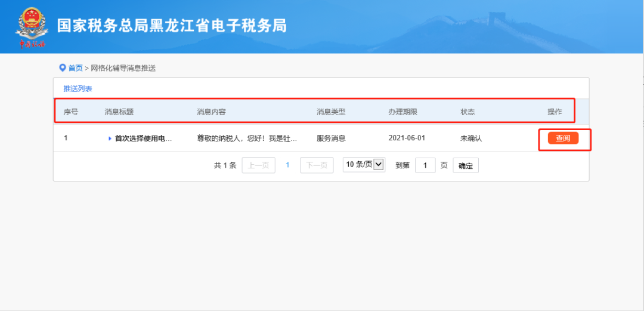The width and height of the screenshot is (644, 311).
Task: Click the 消息标题 column header
Action: 119,112
